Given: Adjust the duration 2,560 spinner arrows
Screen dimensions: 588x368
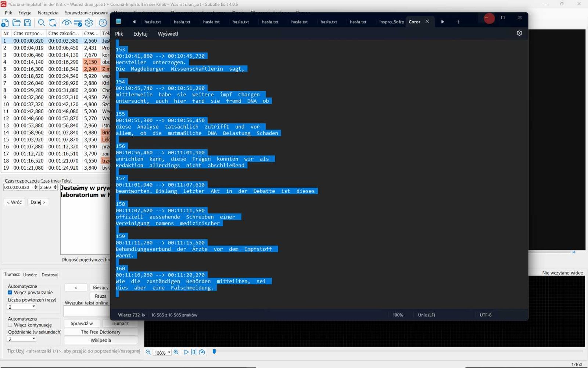Looking at the screenshot, I should click(x=55, y=187).
